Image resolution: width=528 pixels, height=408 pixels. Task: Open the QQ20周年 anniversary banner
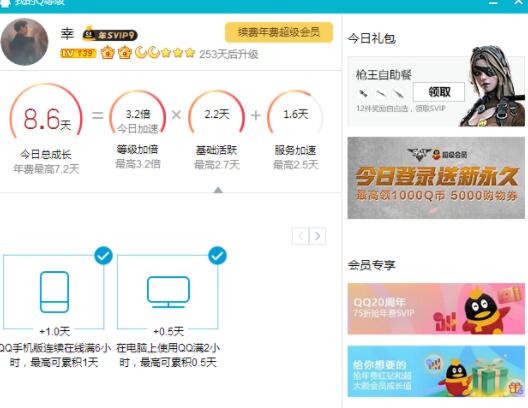[436, 309]
